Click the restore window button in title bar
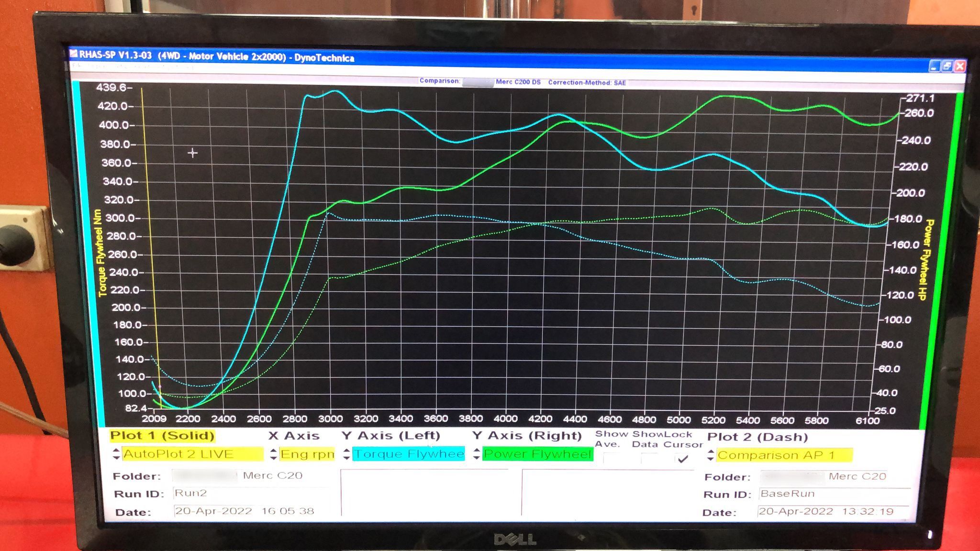The image size is (980, 551). (x=947, y=66)
